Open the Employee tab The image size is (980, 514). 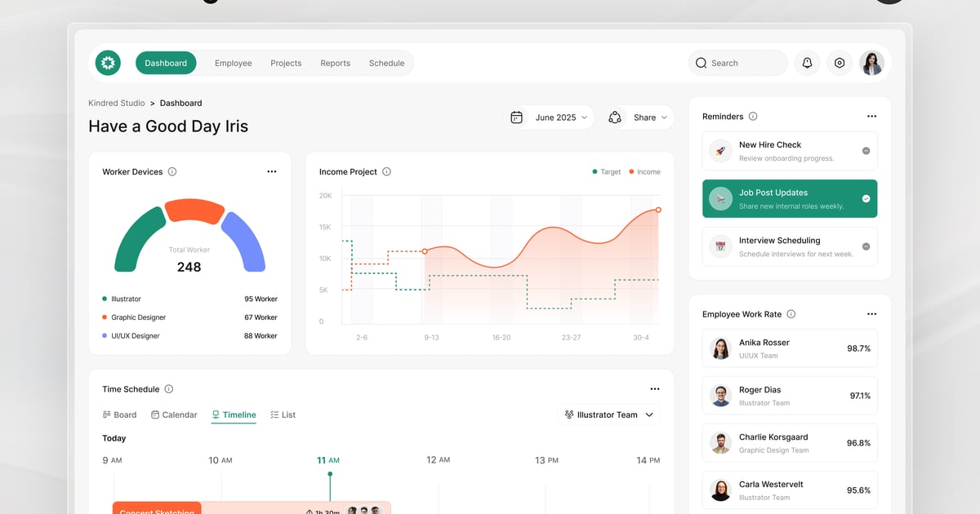point(234,63)
